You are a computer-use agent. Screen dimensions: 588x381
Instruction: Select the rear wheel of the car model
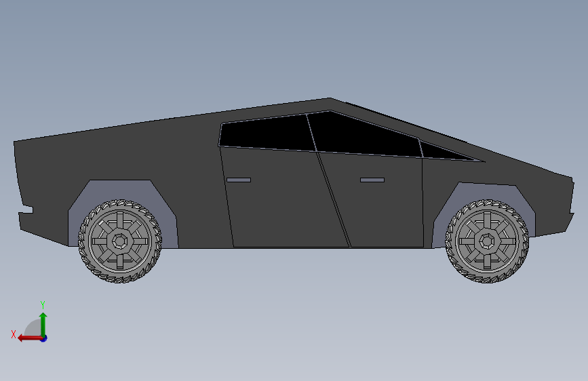(120, 241)
